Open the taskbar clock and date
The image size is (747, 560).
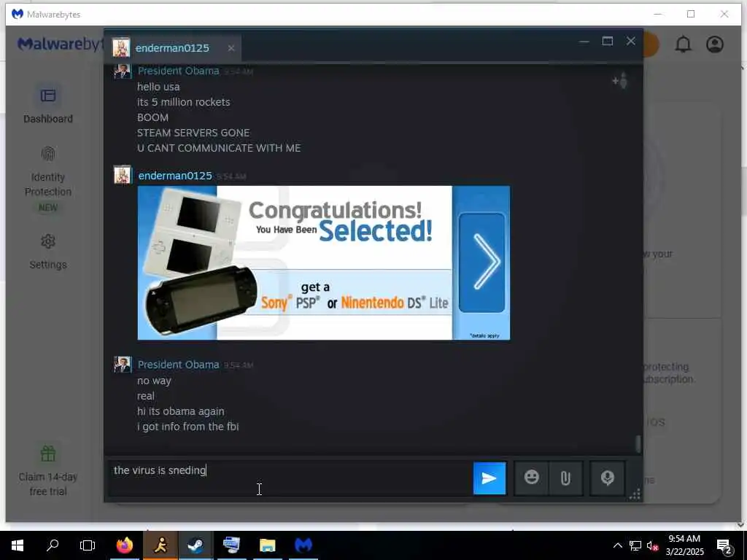[684, 545]
